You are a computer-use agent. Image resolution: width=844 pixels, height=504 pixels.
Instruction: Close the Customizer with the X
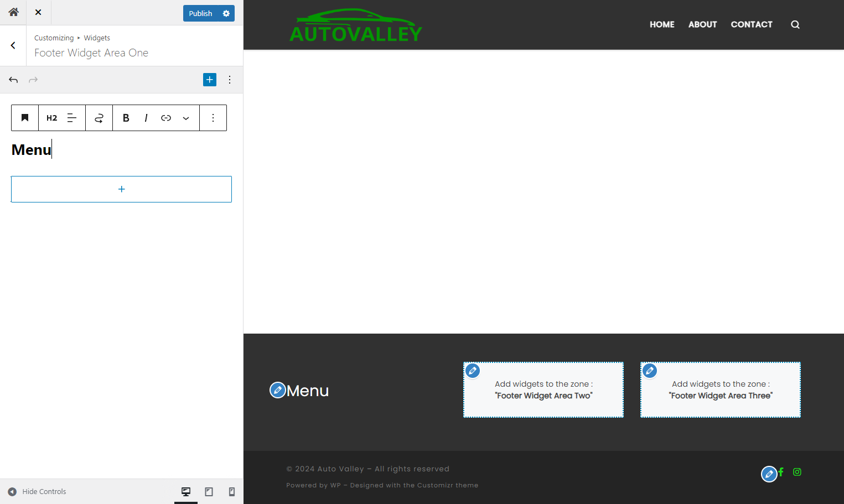tap(38, 12)
